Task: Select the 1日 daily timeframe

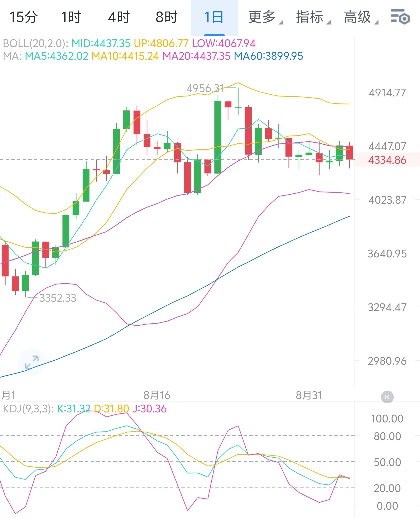Action: click(214, 17)
